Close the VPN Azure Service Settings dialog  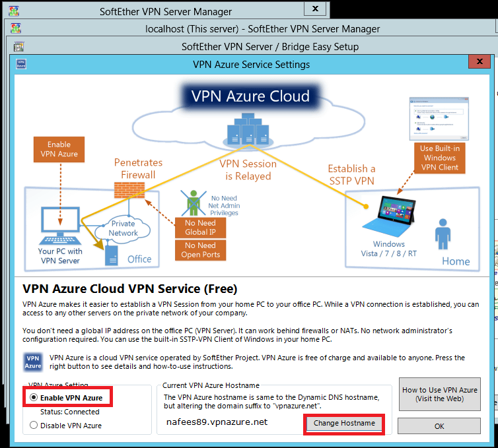pyautogui.click(x=480, y=61)
